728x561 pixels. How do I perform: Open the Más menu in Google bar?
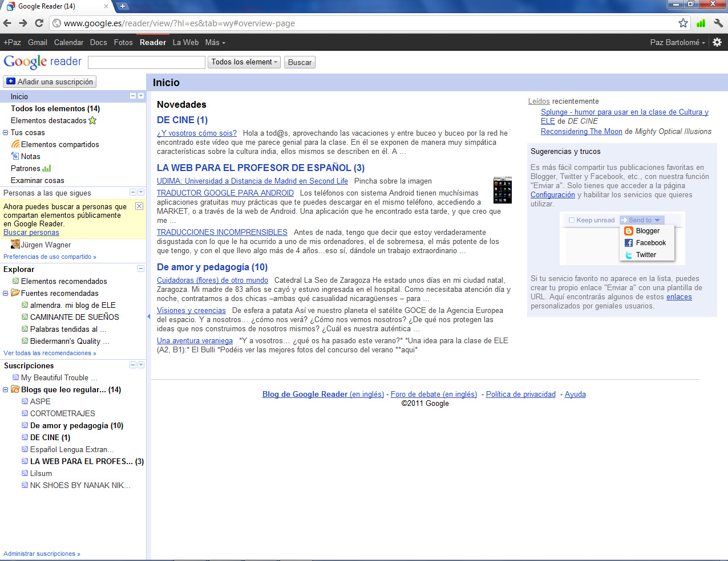tap(215, 42)
